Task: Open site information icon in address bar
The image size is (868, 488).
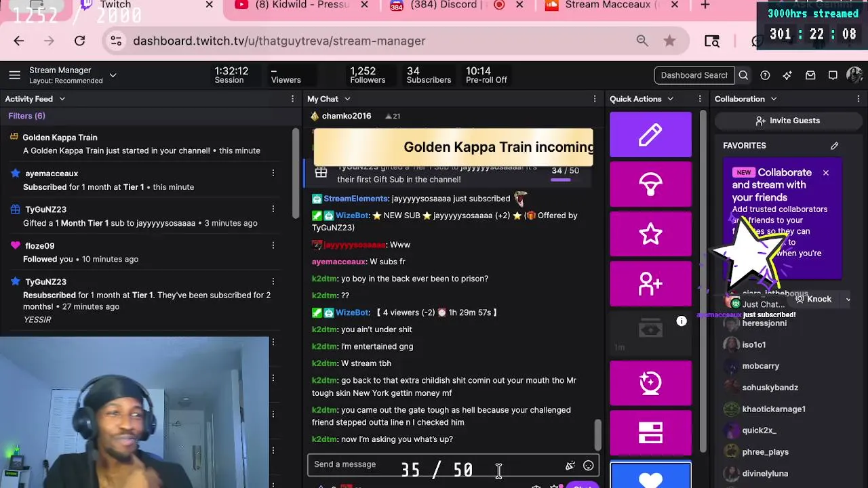Action: point(116,41)
